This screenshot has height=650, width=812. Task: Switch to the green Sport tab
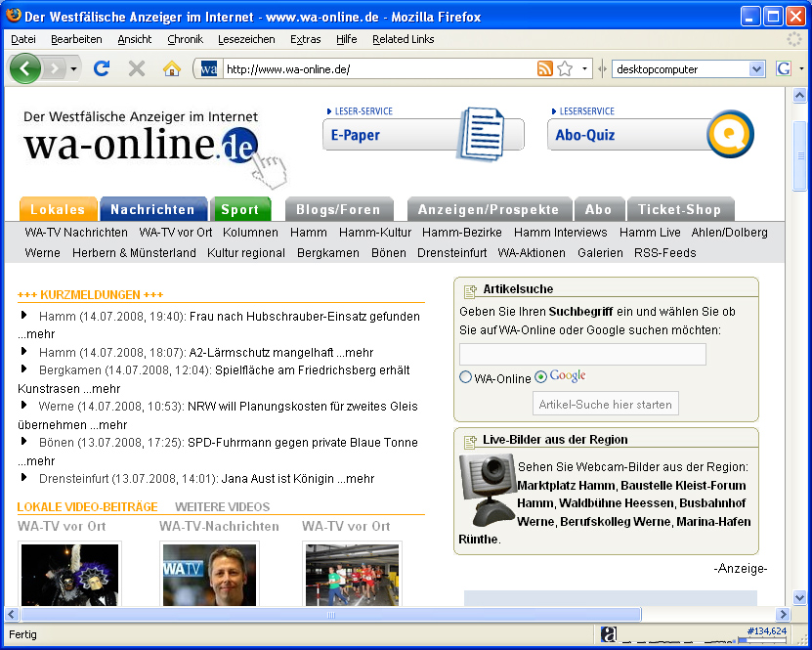240,209
